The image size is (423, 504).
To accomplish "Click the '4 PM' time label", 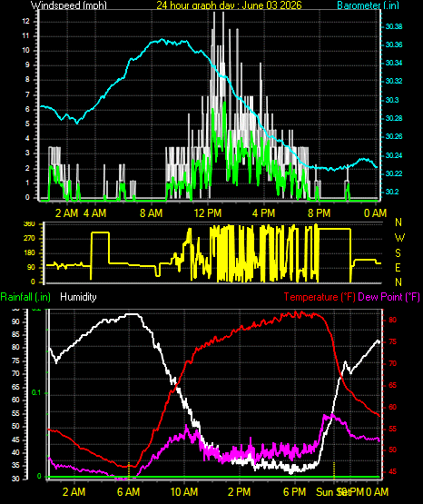I will pyautogui.click(x=263, y=213).
